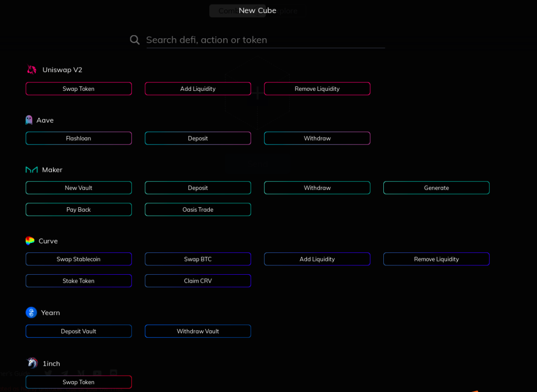Select Uniswap V2 Swap Token action
Viewport: 537px width, 392px height.
(x=79, y=88)
